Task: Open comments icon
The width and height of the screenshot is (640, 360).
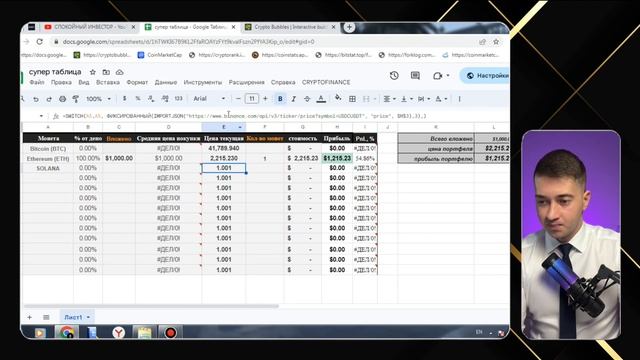Action: pyautogui.click(x=415, y=76)
